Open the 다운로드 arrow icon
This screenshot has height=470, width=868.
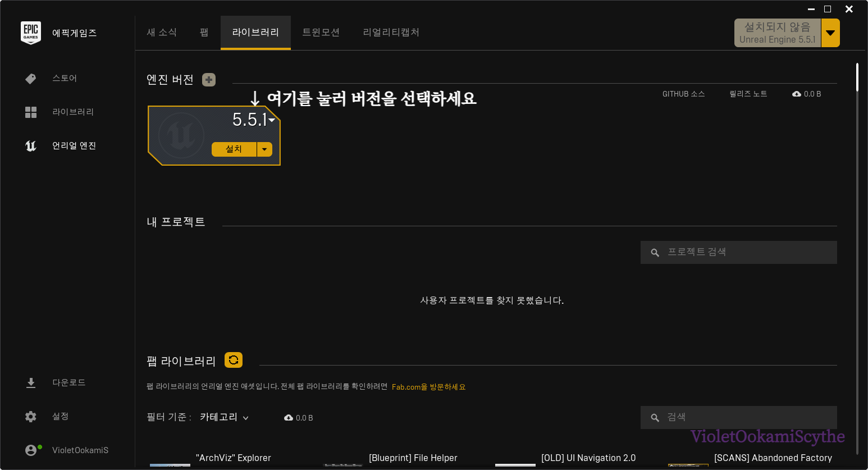31,383
